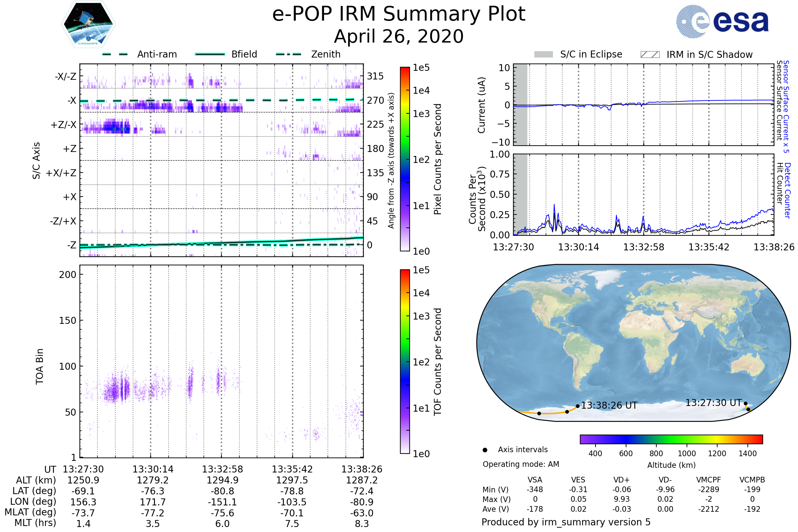The width and height of the screenshot is (798, 532).
Task: Click the 13:38:26 UT orbit endpoint on map
Action: (x=578, y=406)
